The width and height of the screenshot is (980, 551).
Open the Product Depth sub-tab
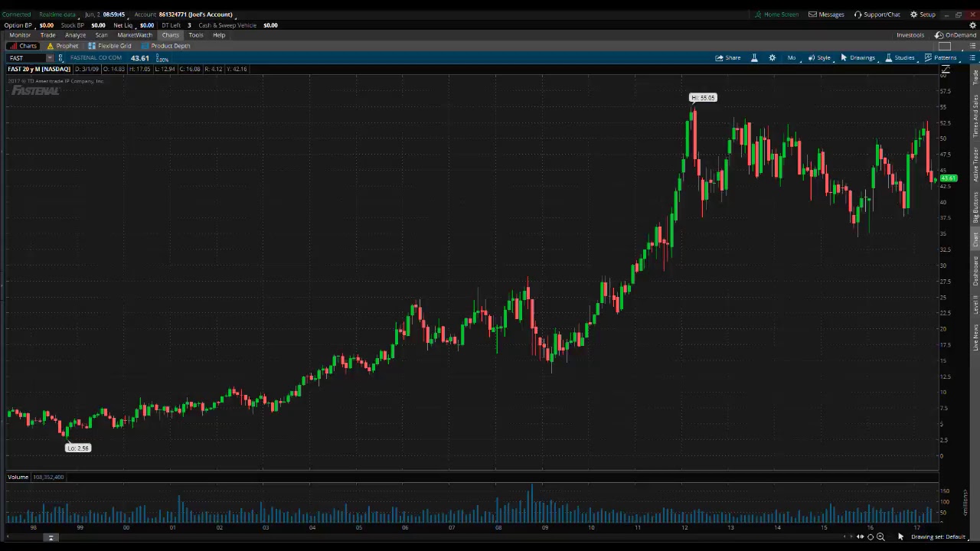point(165,46)
